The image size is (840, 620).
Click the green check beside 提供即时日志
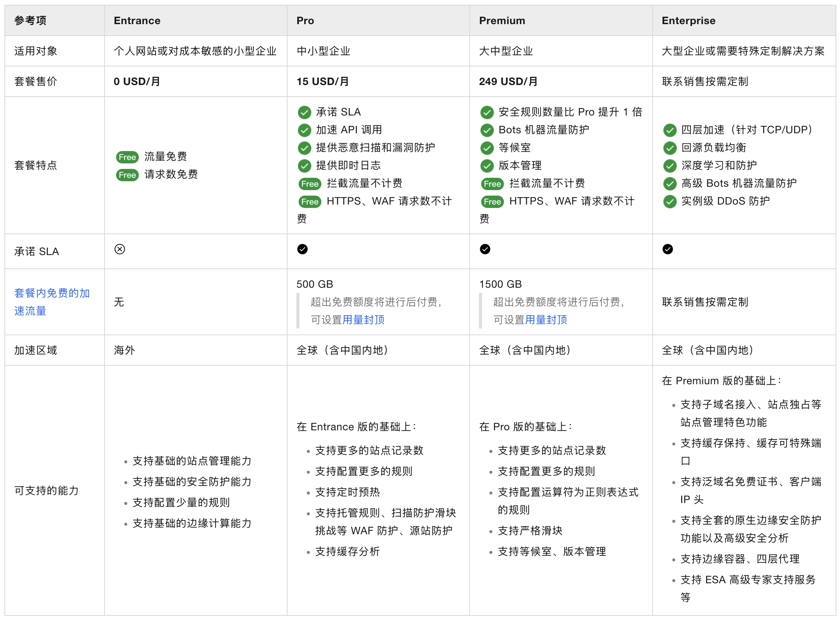305,166
